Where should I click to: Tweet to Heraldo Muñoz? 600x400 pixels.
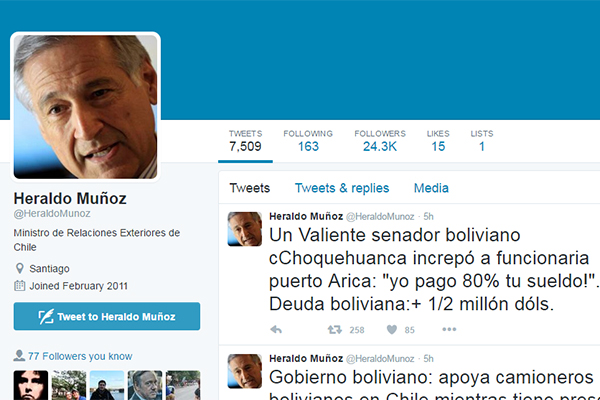(x=107, y=316)
